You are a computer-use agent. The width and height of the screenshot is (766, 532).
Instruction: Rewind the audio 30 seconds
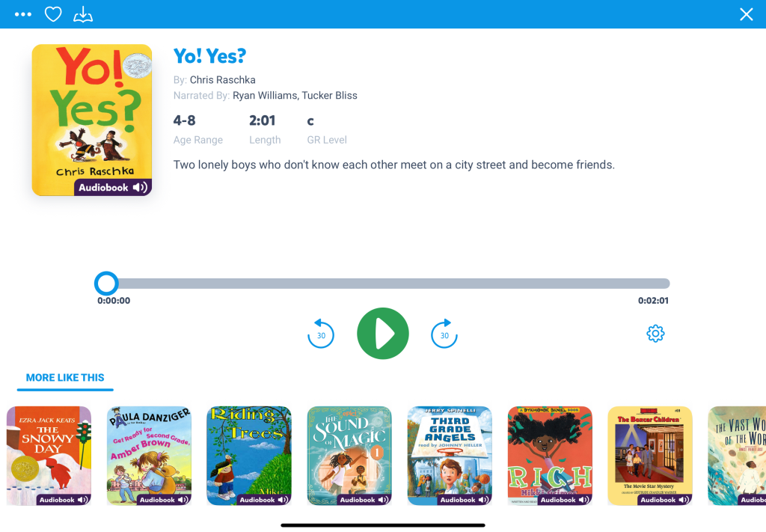click(x=321, y=334)
